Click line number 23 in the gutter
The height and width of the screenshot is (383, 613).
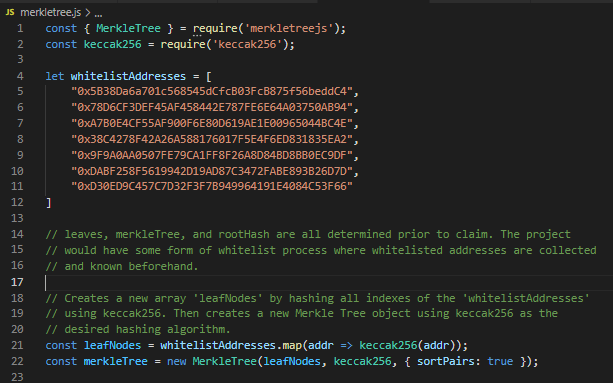coord(17,377)
